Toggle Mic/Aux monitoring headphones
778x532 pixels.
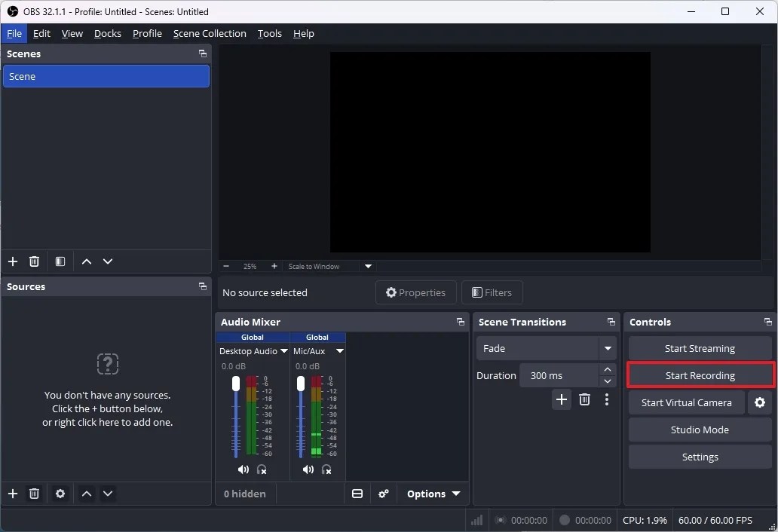326,469
